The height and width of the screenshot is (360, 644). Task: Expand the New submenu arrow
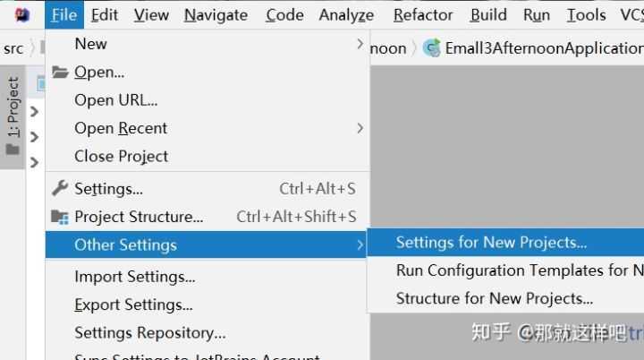pos(360,44)
